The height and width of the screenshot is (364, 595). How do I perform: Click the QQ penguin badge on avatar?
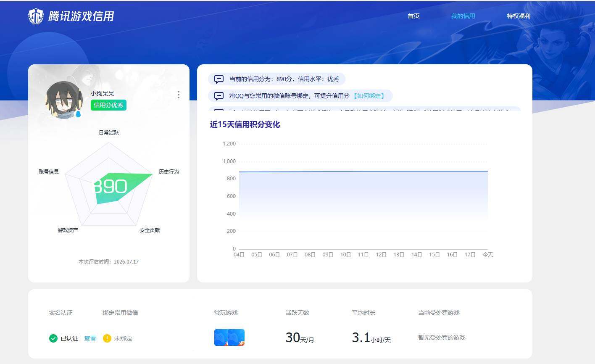tap(78, 114)
